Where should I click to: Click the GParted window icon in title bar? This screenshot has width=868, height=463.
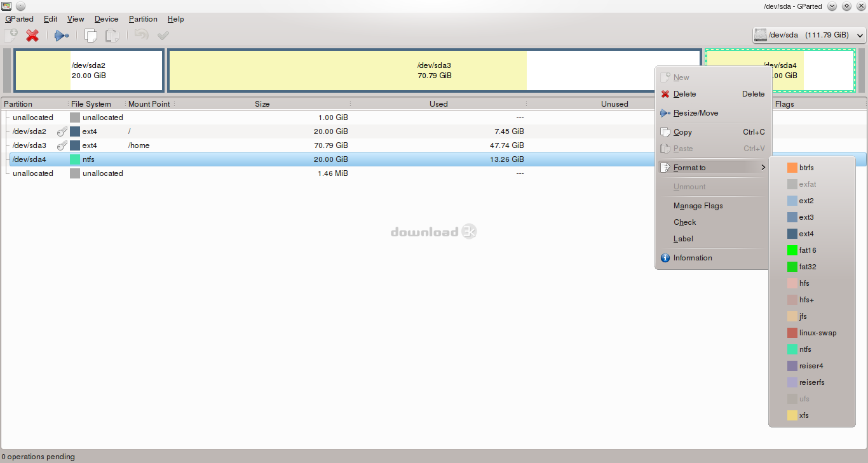coord(6,6)
